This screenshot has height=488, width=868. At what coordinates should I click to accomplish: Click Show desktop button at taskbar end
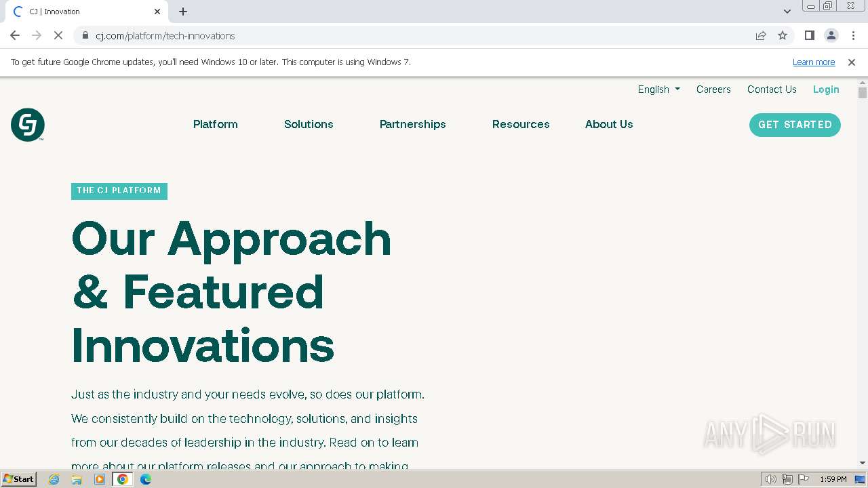pyautogui.click(x=861, y=479)
